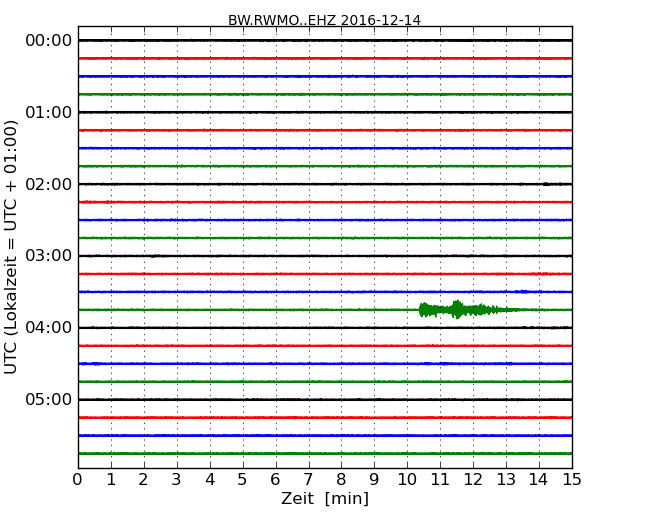Click the x-axis tick label 12
The image size is (650, 520).
coord(473,480)
